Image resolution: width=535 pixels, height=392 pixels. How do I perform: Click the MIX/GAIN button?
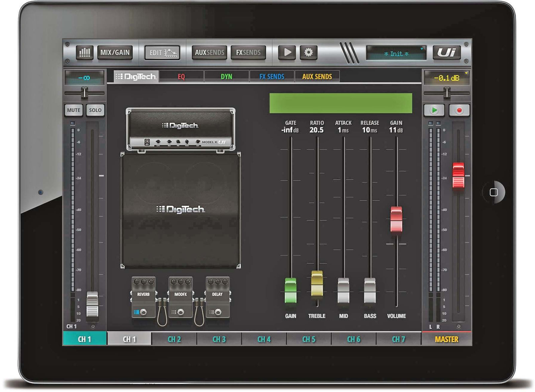tap(115, 53)
